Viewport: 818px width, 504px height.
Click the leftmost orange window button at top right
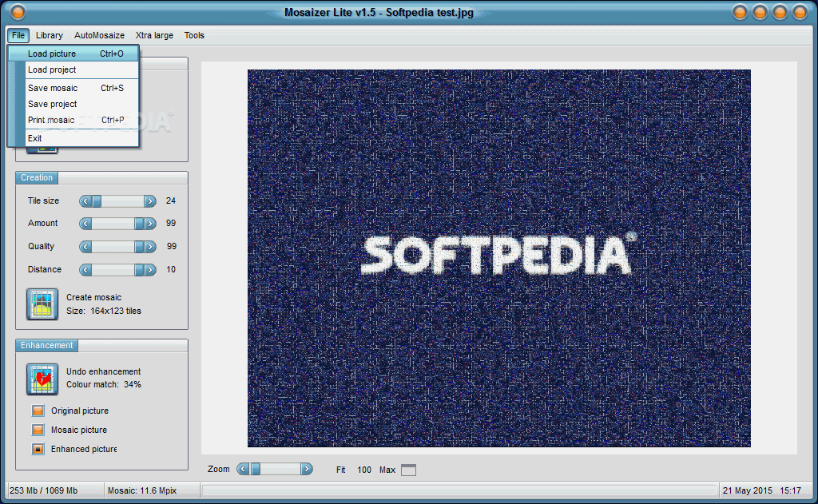[740, 12]
